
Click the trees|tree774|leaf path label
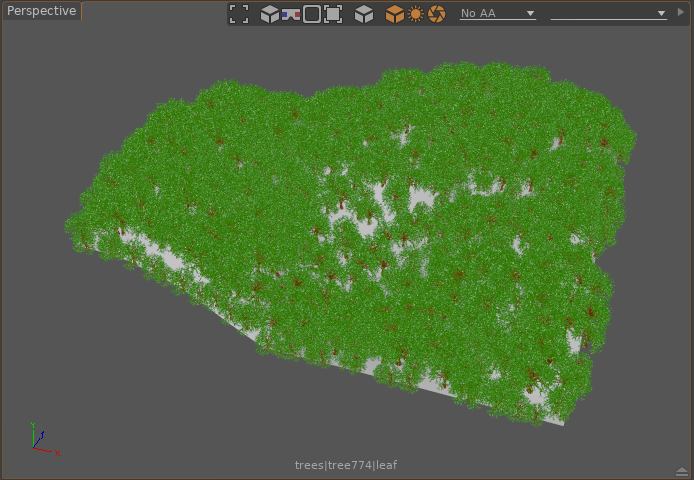coord(346,465)
